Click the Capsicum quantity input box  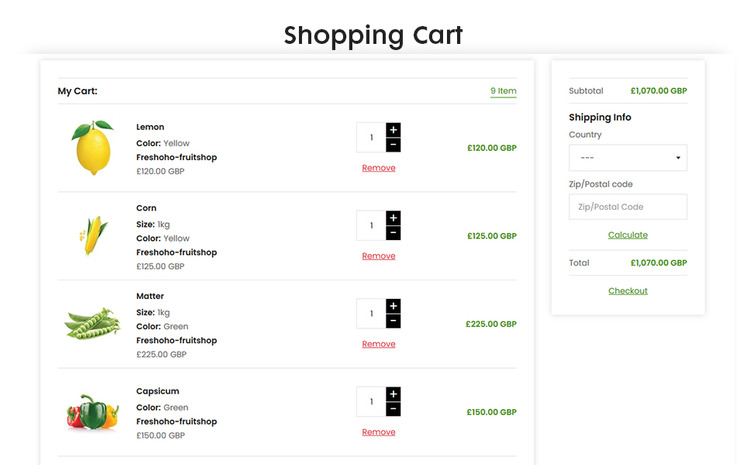[x=371, y=402]
